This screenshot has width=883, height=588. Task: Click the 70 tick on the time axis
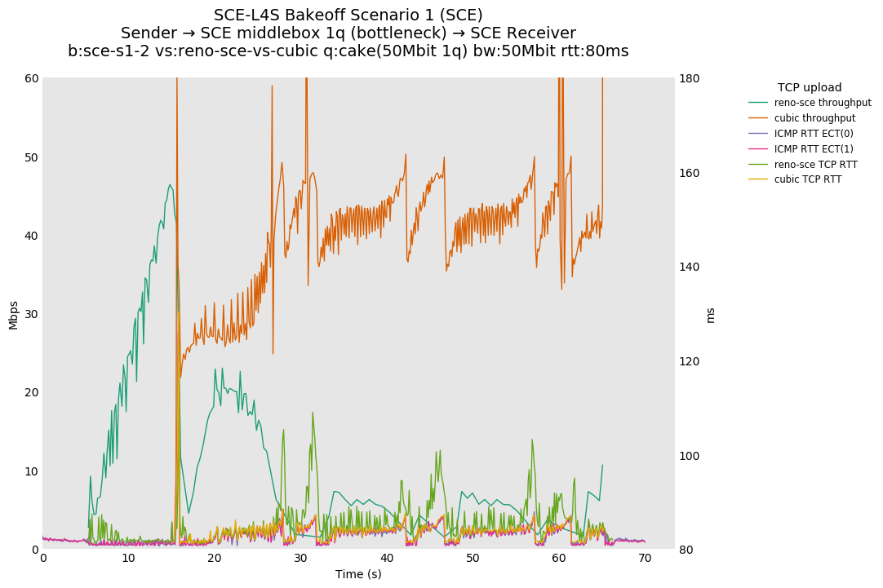tap(645, 558)
